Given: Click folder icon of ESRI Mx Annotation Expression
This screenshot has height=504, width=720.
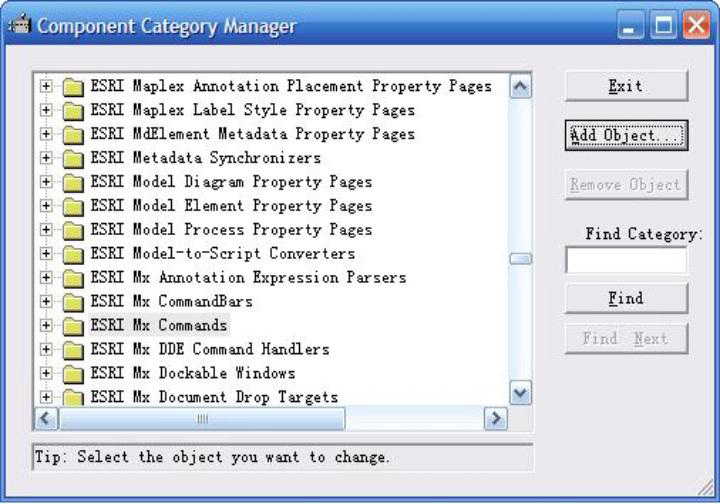Looking at the screenshot, I should click(x=73, y=278).
